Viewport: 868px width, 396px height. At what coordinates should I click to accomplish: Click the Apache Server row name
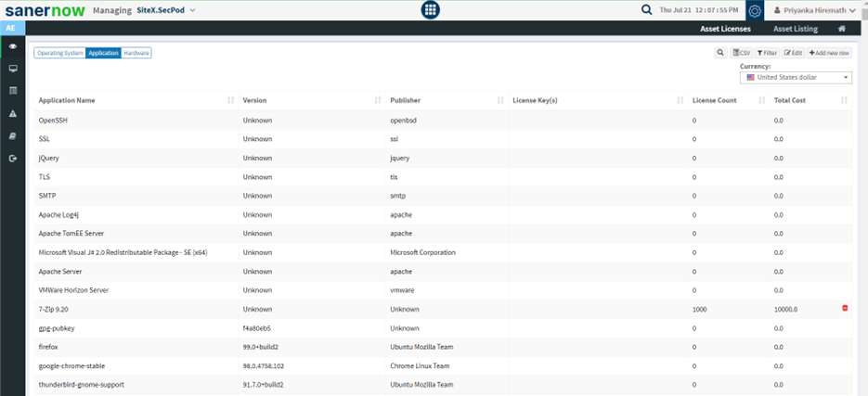[60, 272]
